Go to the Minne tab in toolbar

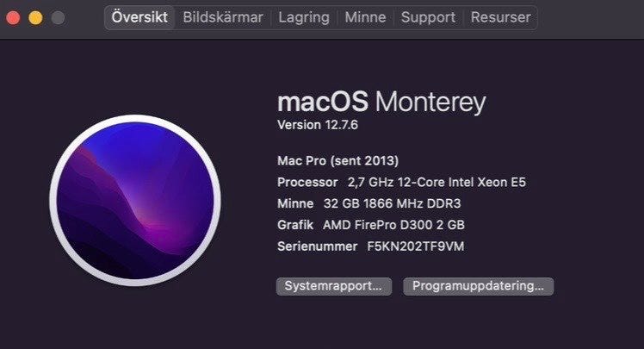click(365, 17)
